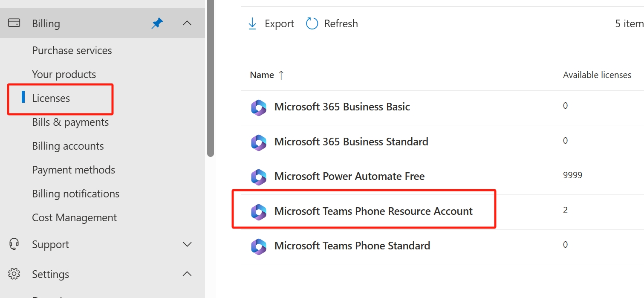Click the Export download arrow icon

[252, 23]
